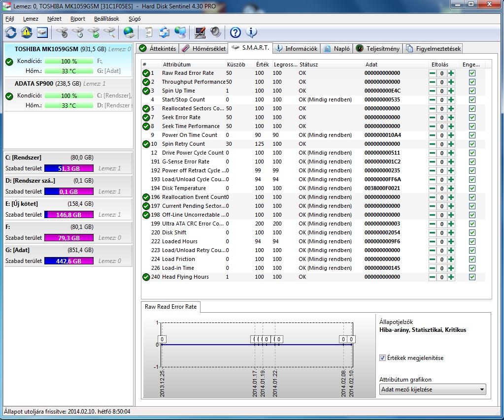This screenshot has height=420, width=504.
Task: Toggle enable checkbox for Ultra ATA CRC Error row
Action: [472, 224]
